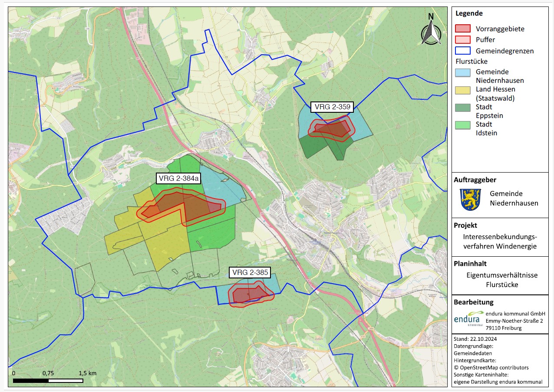Click the Legende heading
This screenshot has width=554, height=392.
coord(468,13)
